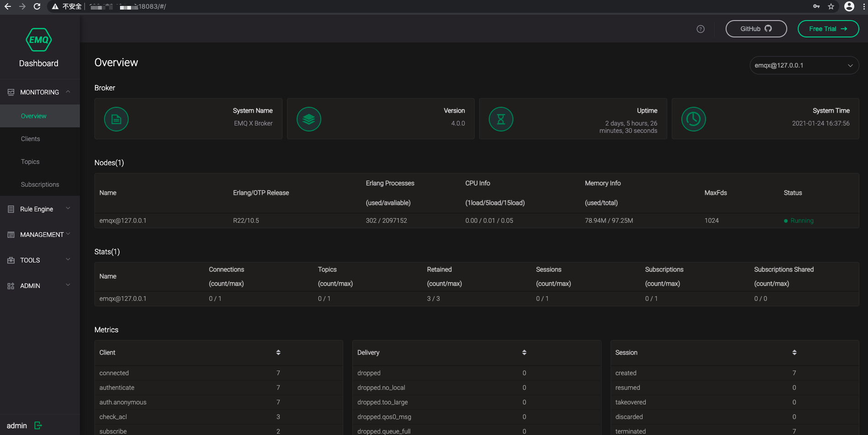Click the insecure warning triangle icon
The height and width of the screenshot is (435, 868).
click(x=55, y=6)
